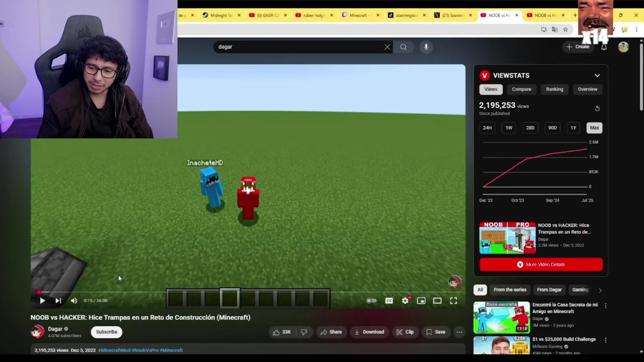644x362 pixels.
Task: Enable theater mode view
Action: click(x=437, y=301)
